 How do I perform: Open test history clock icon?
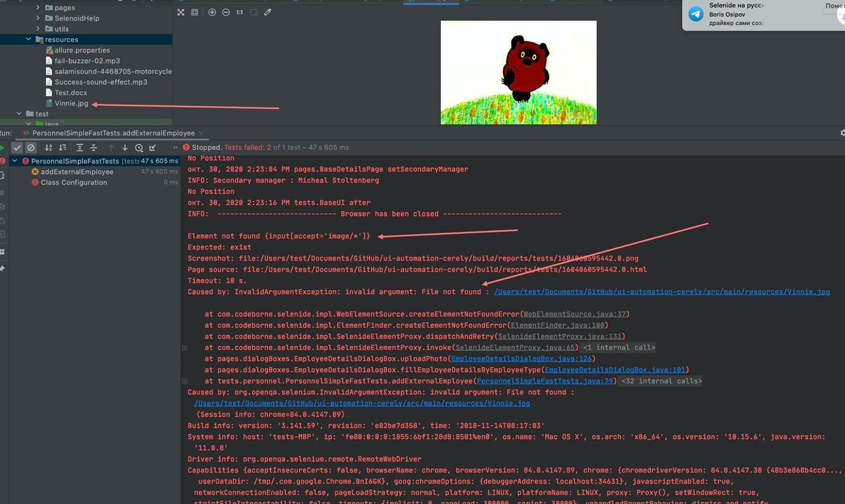(x=139, y=148)
